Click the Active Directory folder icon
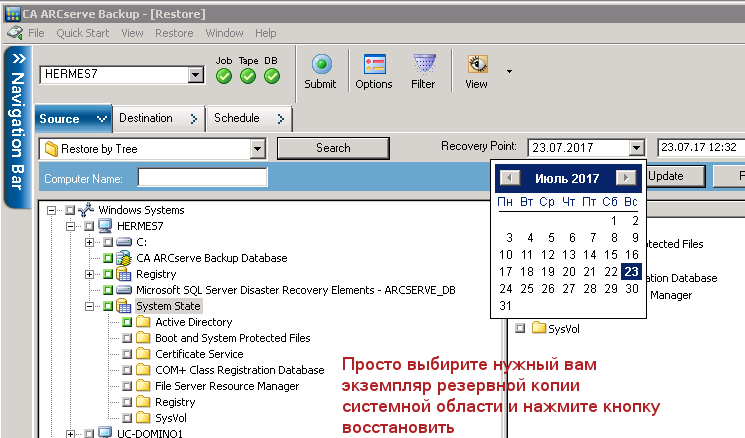Image resolution: width=745 pixels, height=438 pixels. pyautogui.click(x=143, y=322)
